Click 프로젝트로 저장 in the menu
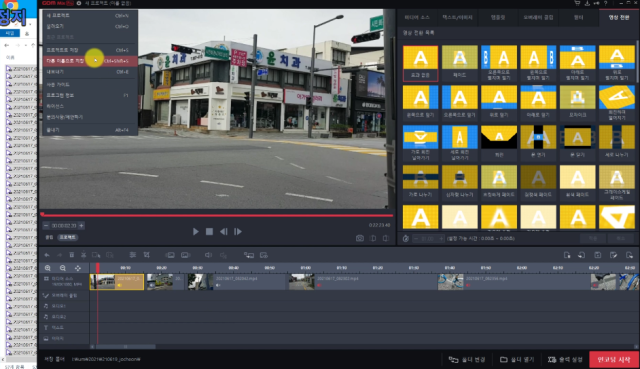 coord(90,50)
